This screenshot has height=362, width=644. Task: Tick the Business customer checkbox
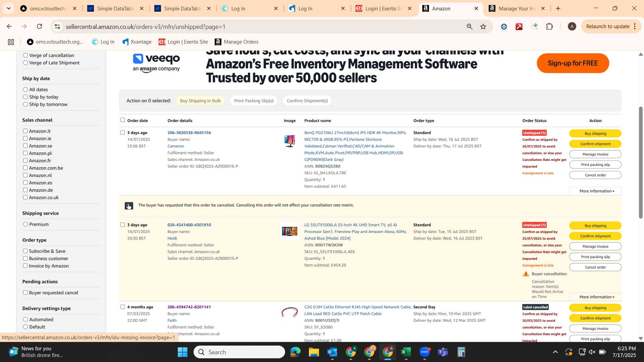[x=25, y=258]
